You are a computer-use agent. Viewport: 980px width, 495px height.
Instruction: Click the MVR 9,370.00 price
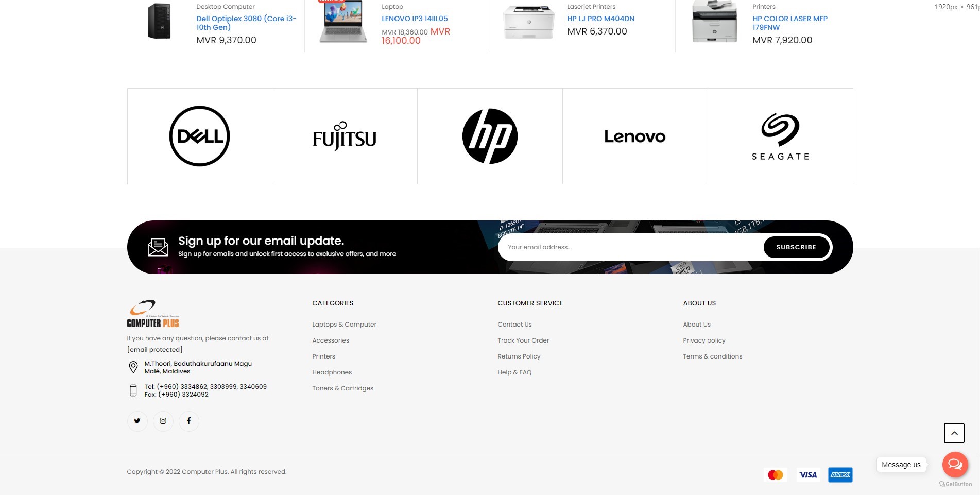[x=226, y=40]
